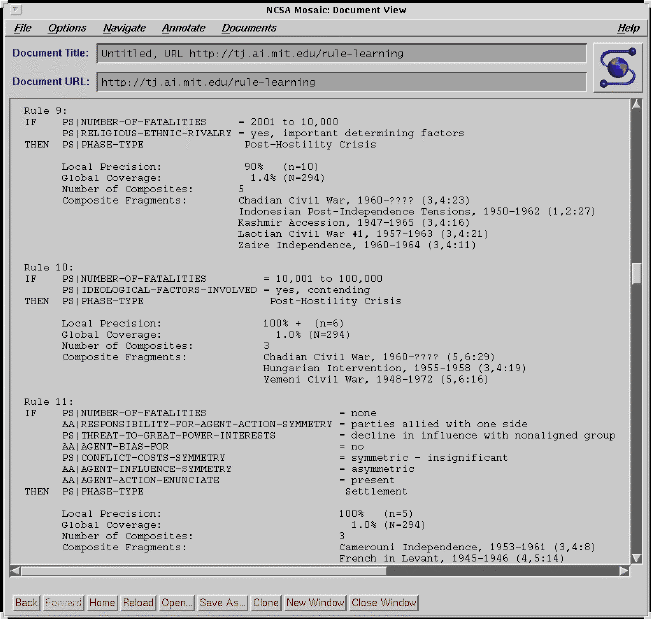
Task: Open the Help menu
Action: pos(628,28)
